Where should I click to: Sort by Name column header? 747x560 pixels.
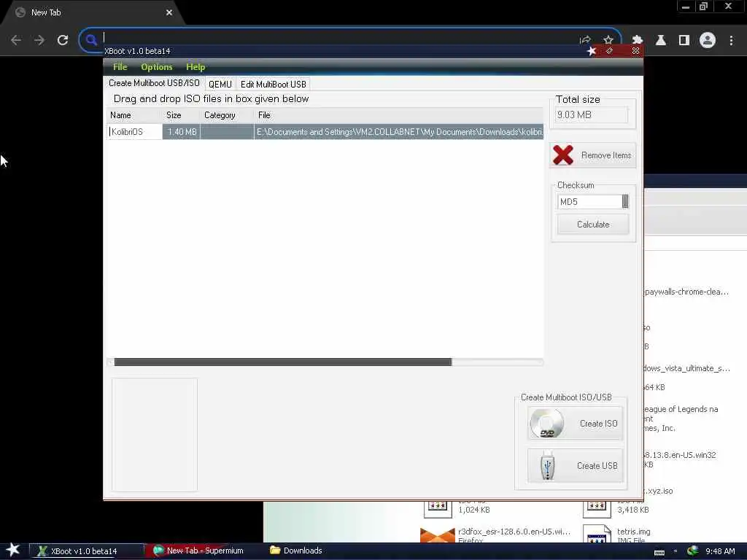(x=134, y=115)
